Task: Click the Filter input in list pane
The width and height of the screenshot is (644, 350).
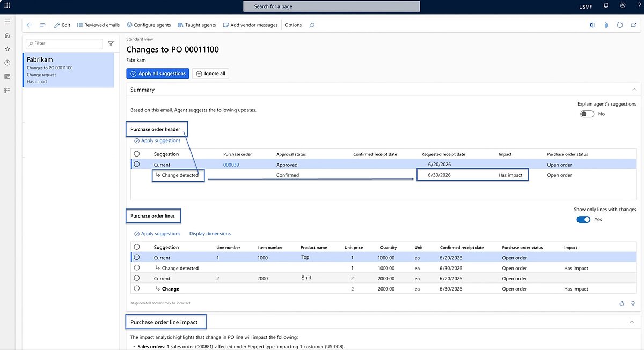Action: (x=64, y=43)
